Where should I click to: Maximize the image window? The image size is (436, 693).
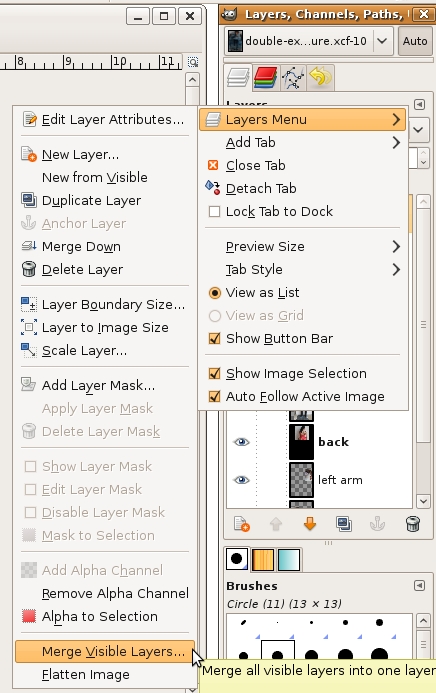(x=163, y=16)
